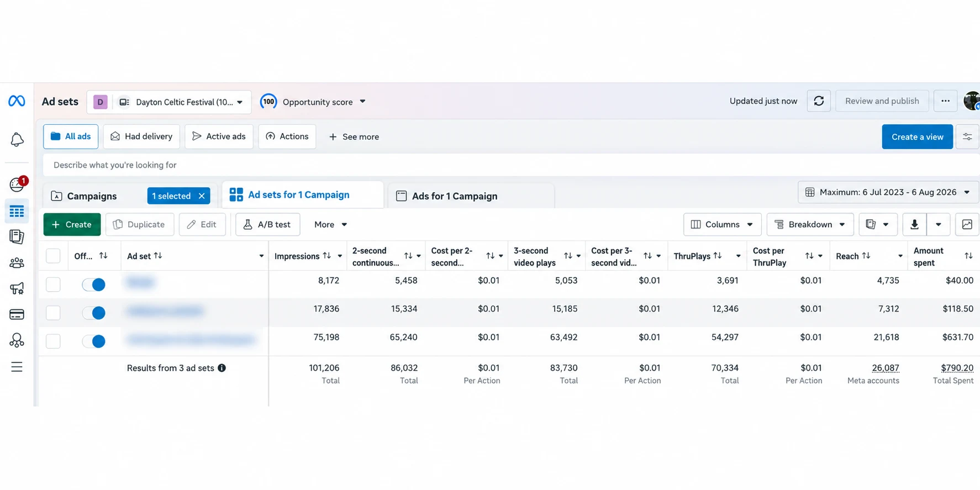
Task: Open the Meta logo home icon
Action: pos(17,101)
